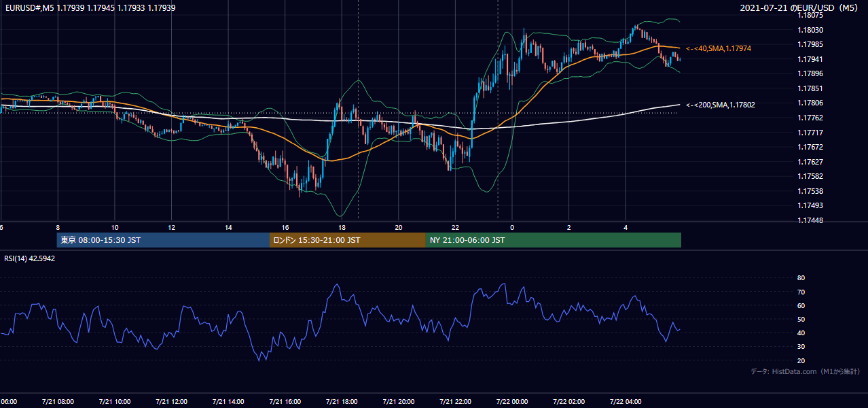The width and height of the screenshot is (868, 408).
Task: Click the 7/22 04:00 time axis label
Action: click(626, 402)
